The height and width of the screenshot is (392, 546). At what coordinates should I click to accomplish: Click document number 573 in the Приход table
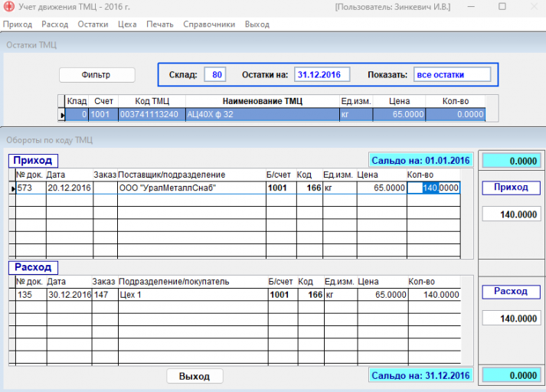tap(31, 188)
